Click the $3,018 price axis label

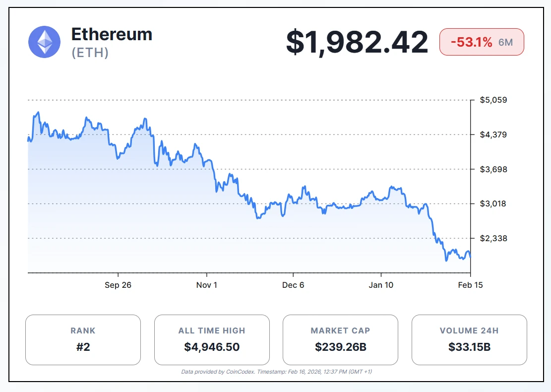coord(493,204)
